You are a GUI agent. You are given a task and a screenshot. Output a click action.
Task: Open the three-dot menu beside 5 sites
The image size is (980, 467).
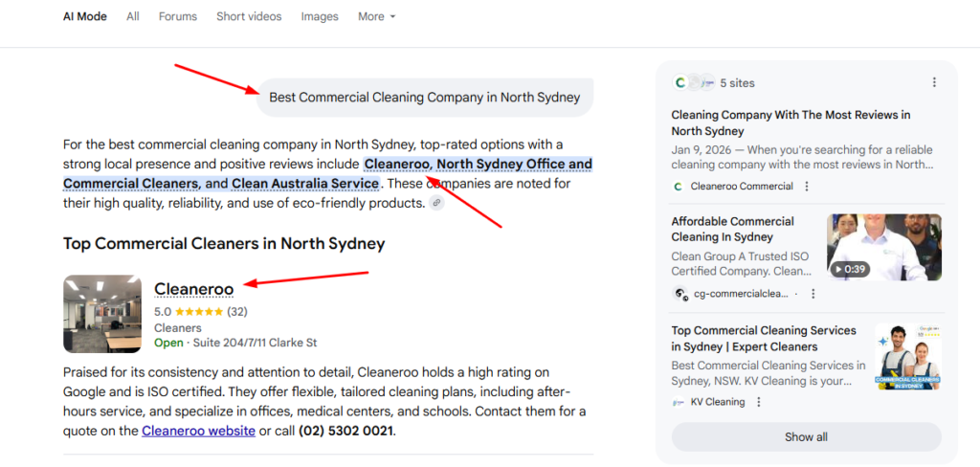[x=934, y=83]
